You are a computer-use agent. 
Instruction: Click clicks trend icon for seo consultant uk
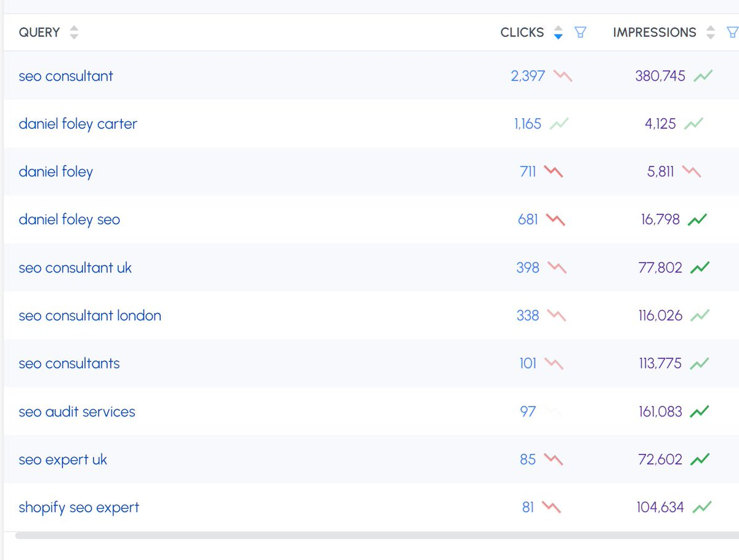click(x=557, y=267)
